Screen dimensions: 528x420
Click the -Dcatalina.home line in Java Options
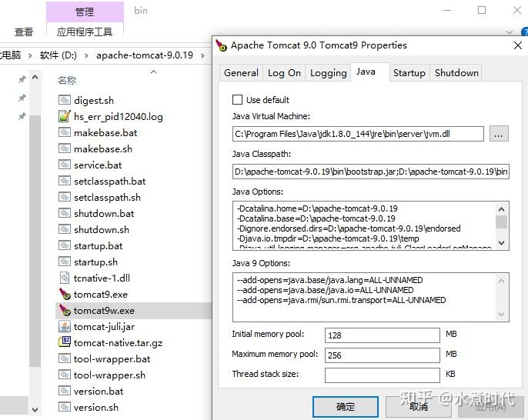[x=317, y=208]
